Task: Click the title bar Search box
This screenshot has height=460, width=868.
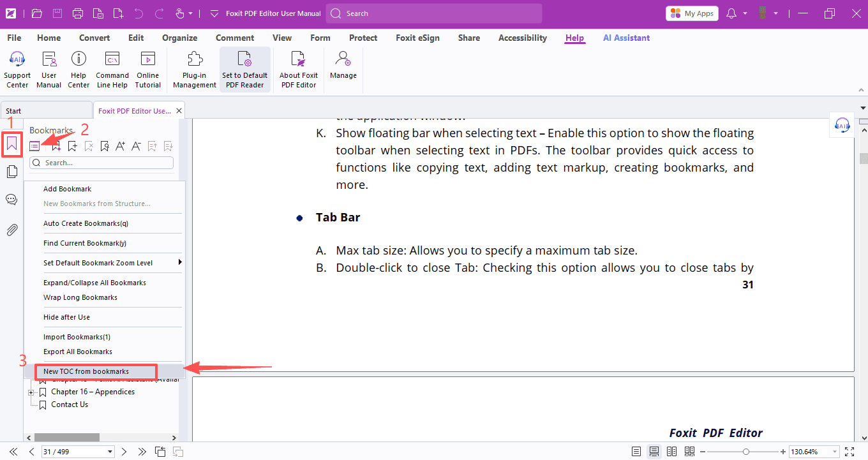Action: [x=434, y=13]
